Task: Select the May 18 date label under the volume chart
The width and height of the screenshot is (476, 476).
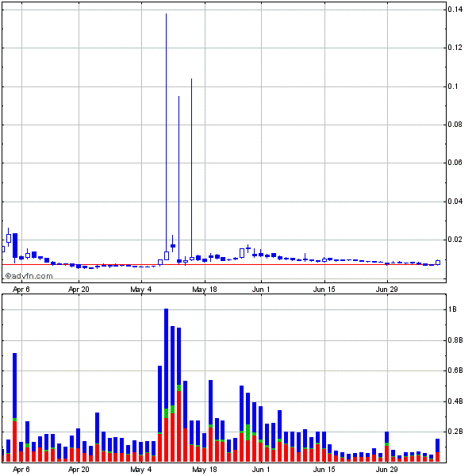Action: click(x=205, y=469)
